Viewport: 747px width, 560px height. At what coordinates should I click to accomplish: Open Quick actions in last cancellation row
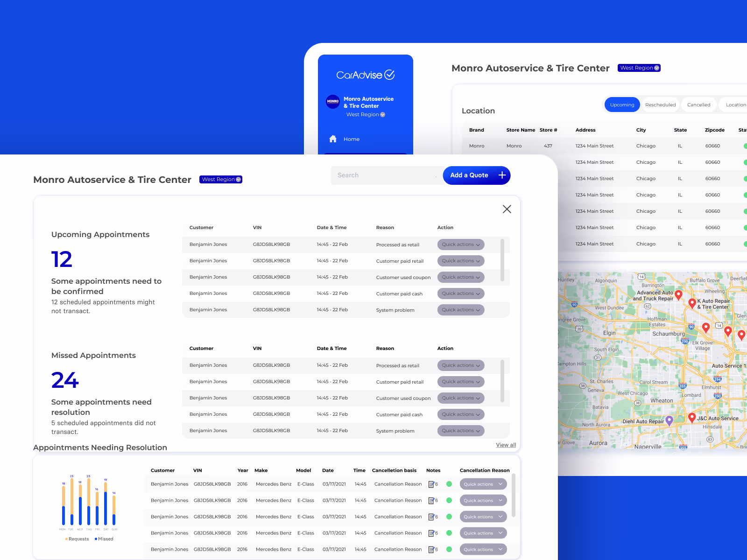[483, 549]
